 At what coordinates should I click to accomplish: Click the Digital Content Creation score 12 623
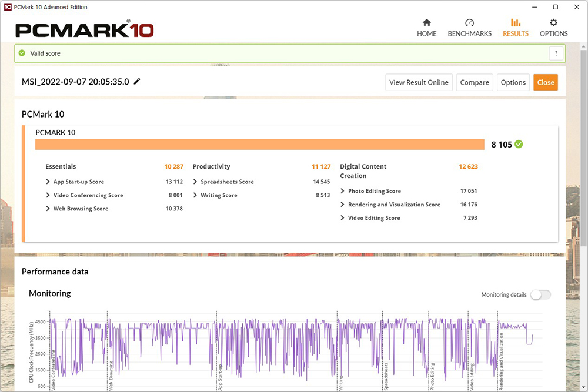[469, 167]
